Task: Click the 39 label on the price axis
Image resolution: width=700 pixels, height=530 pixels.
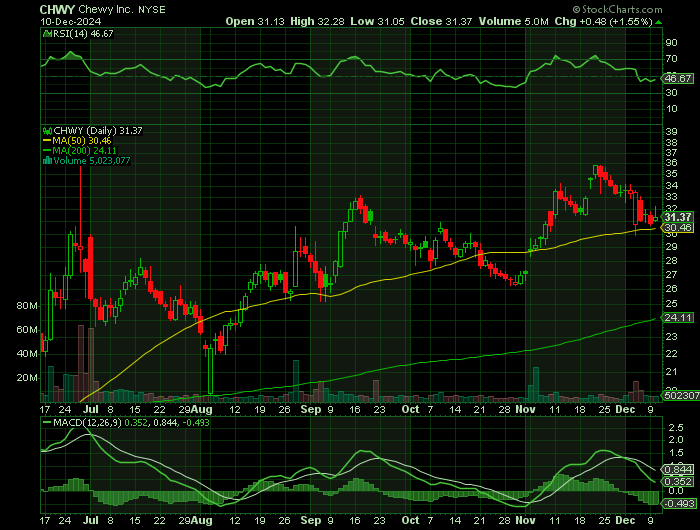Action: pos(671,132)
